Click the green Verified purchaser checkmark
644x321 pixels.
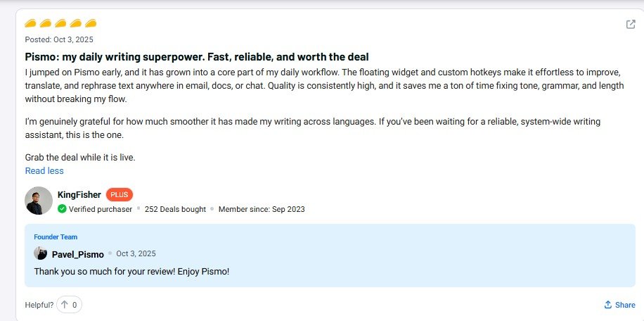(x=62, y=209)
